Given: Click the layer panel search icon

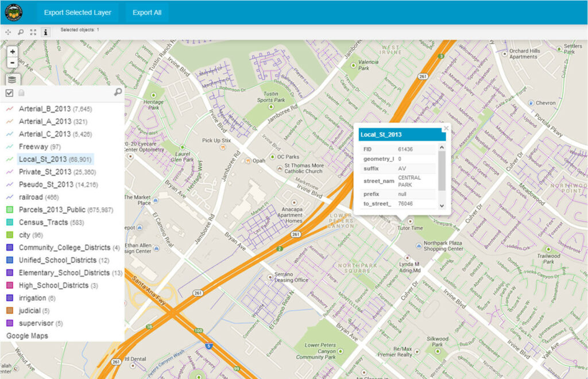Looking at the screenshot, I should coord(118,92).
